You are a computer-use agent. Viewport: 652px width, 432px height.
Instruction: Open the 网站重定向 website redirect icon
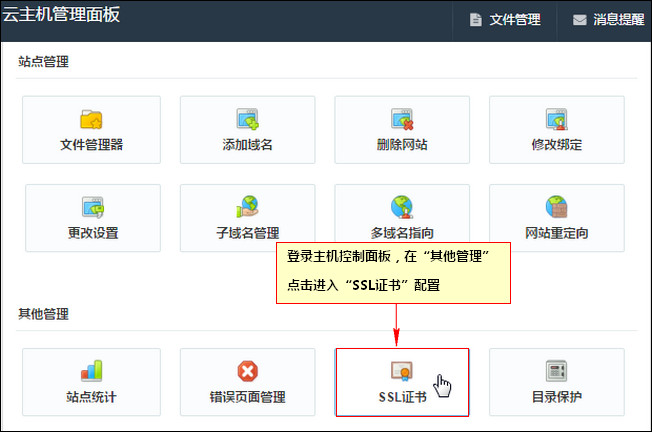coord(557,207)
